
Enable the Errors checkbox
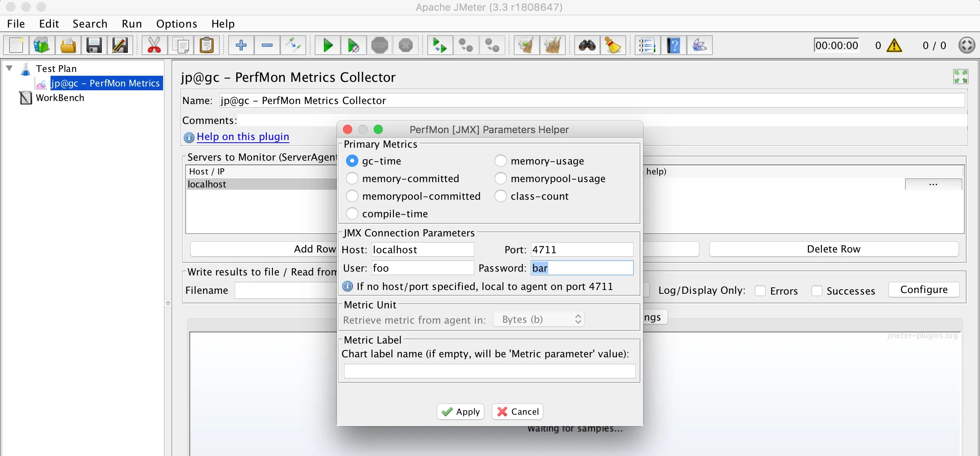(x=760, y=291)
